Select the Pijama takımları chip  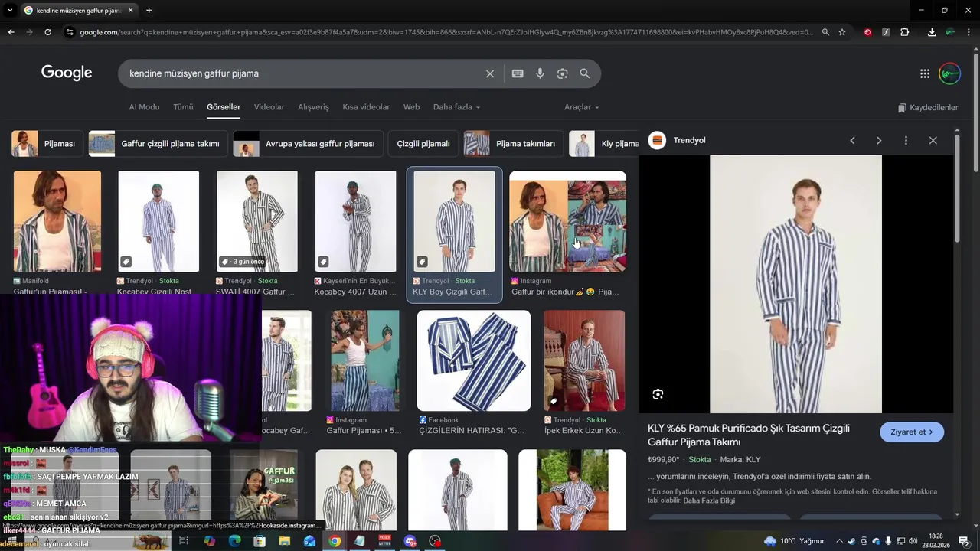tap(513, 143)
